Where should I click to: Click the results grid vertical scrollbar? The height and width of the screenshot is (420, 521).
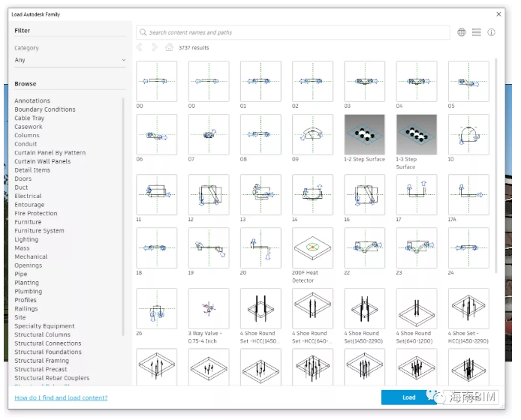pyautogui.click(x=496, y=165)
